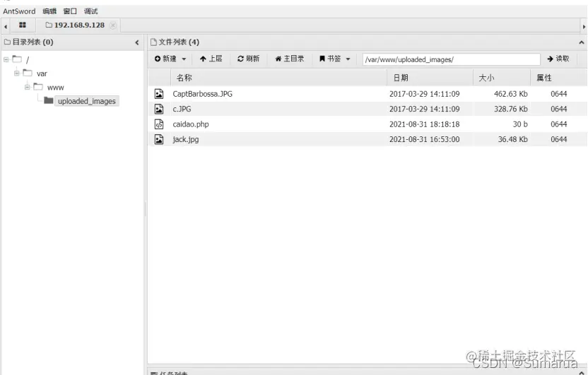
Task: Open the 编辑 menu
Action: click(x=49, y=11)
